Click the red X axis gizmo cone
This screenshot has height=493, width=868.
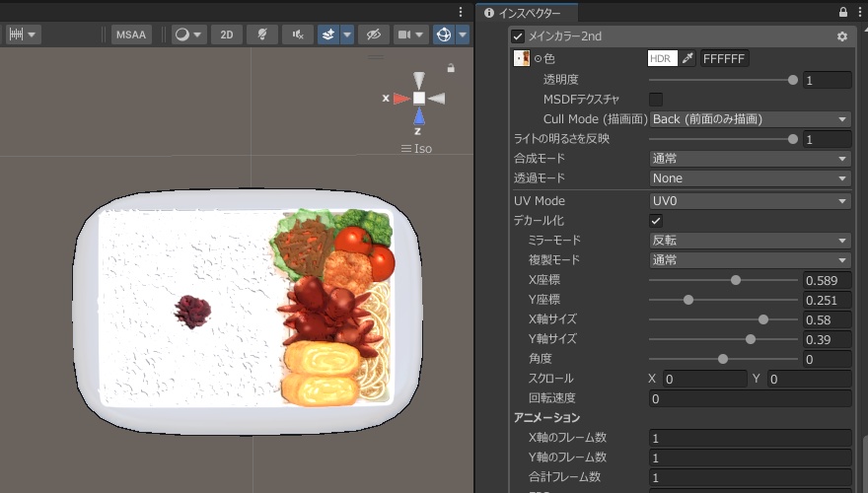tap(400, 99)
